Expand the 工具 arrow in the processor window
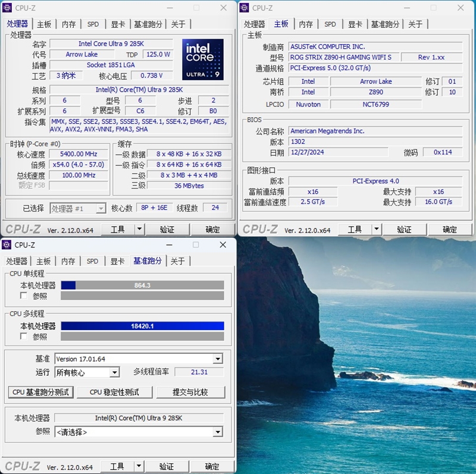The width and height of the screenshot is (476, 474). tap(139, 229)
